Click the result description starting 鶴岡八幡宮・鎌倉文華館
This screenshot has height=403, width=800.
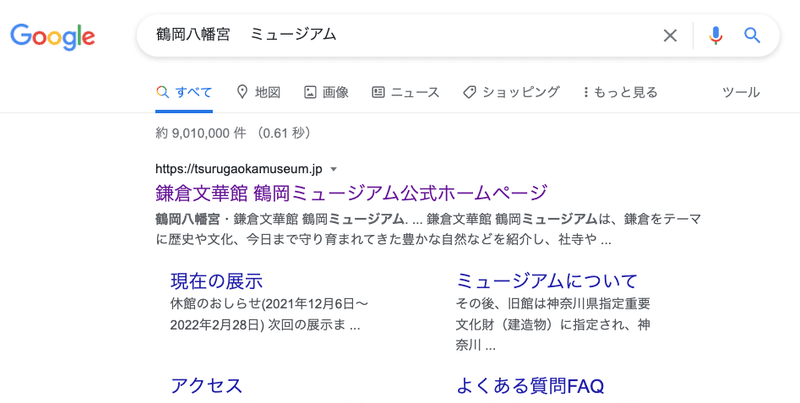(429, 229)
